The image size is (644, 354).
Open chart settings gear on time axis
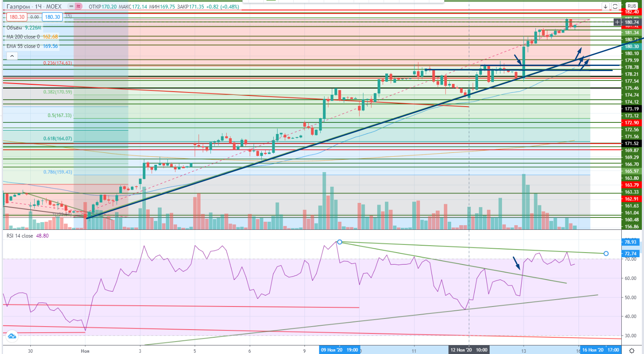pyautogui.click(x=632, y=351)
